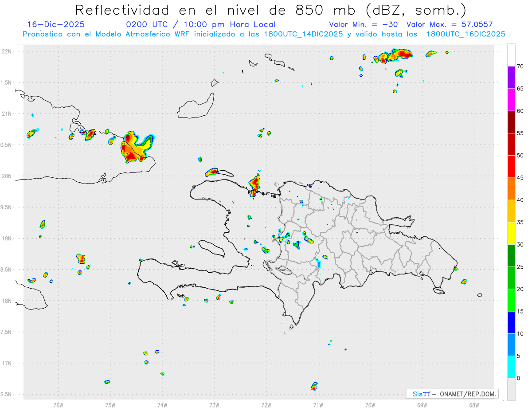Click the colorbar tick label '60'
Image resolution: width=532 pixels, height=411 pixels.
coord(520,111)
